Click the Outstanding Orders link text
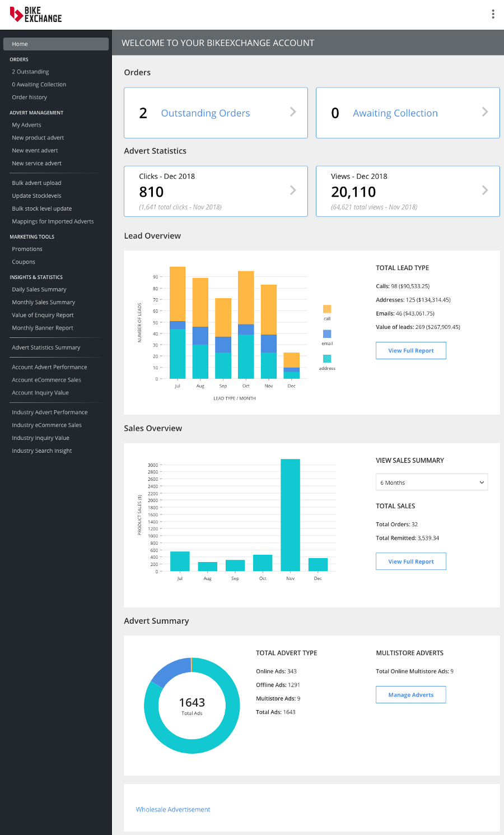This screenshot has width=504, height=835. pos(206,113)
